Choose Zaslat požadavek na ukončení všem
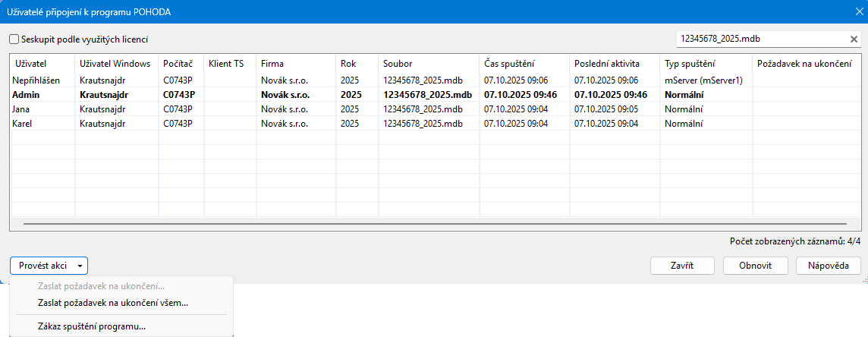Image resolution: width=868 pixels, height=337 pixels. (113, 303)
